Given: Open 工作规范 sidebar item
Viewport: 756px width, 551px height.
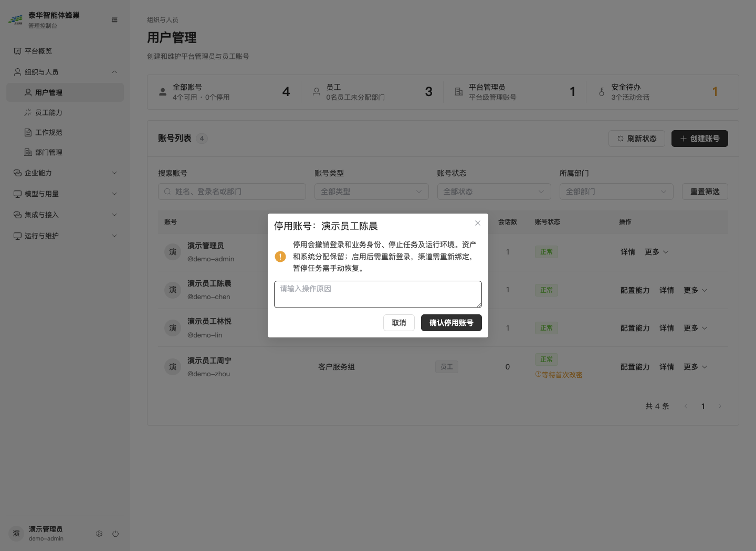Looking at the screenshot, I should 65,132.
